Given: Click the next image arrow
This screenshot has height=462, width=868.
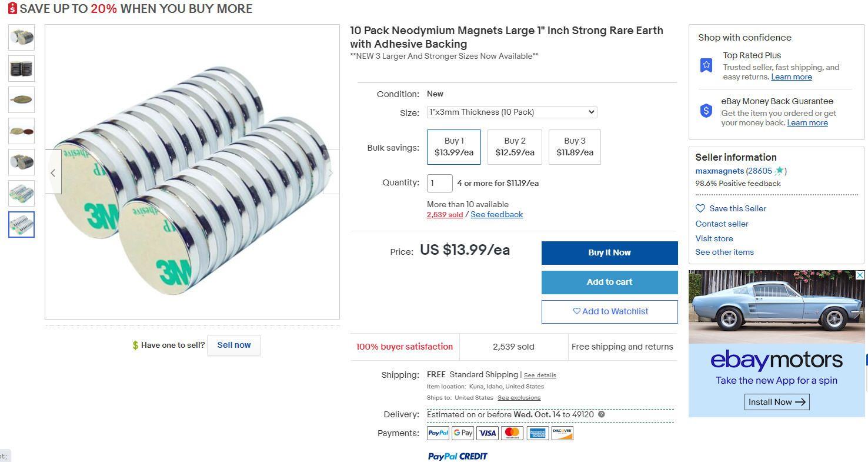Looking at the screenshot, I should 330,172.
